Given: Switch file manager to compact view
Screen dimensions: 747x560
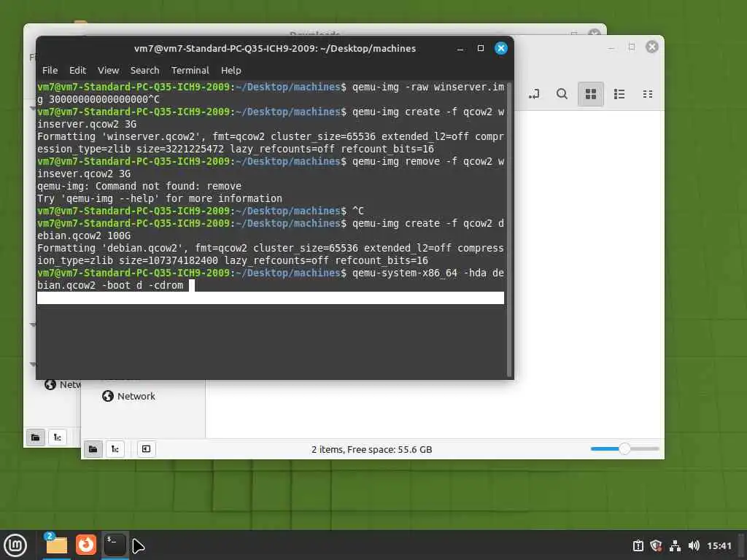Looking at the screenshot, I should pos(648,94).
